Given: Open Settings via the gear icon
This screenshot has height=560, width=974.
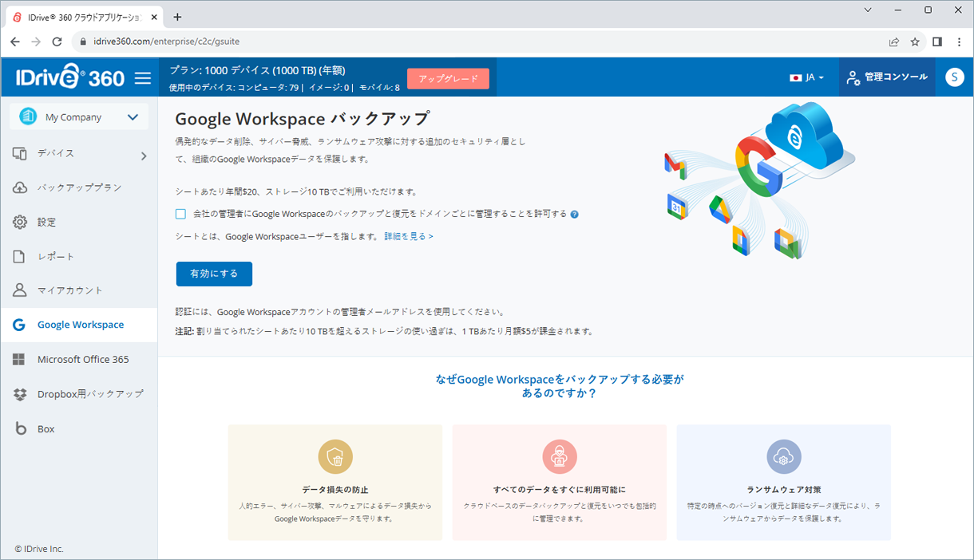Looking at the screenshot, I should [x=20, y=222].
